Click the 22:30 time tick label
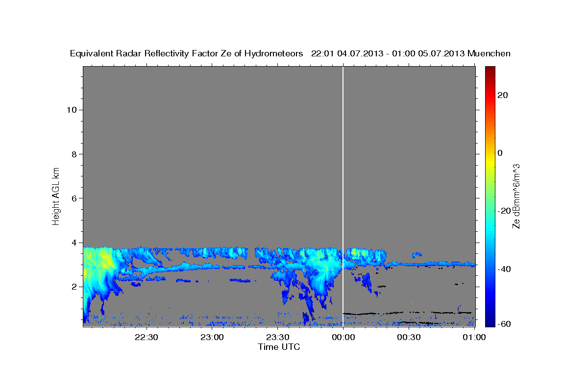The width and height of the screenshot is (588, 392). tap(146, 337)
